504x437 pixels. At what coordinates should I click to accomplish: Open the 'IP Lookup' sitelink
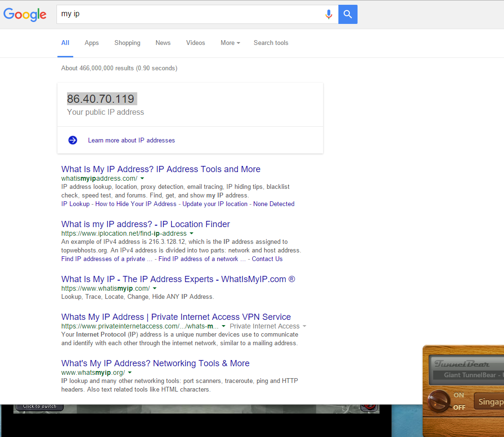tap(75, 204)
